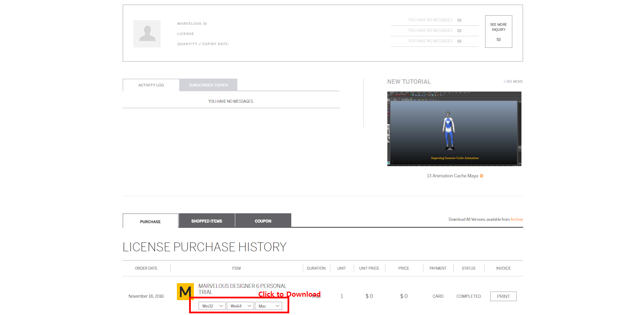
Task: Click message icon in first messages row
Action: [x=459, y=20]
